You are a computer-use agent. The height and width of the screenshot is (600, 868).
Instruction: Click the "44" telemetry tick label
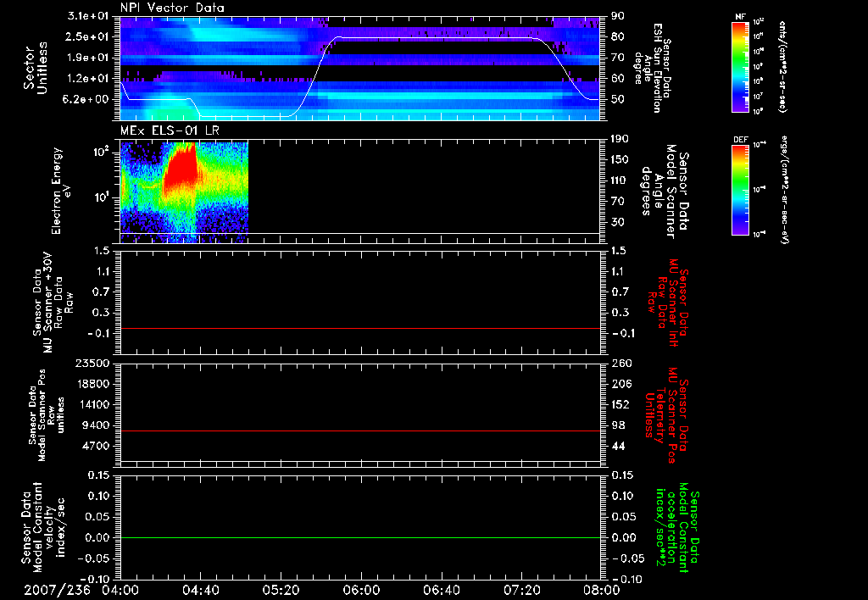coord(618,446)
